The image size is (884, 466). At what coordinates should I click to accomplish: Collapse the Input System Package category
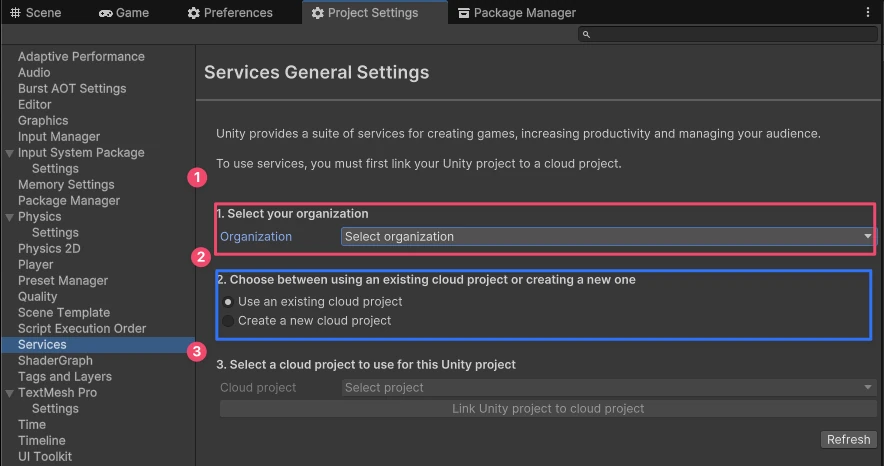click(x=10, y=153)
